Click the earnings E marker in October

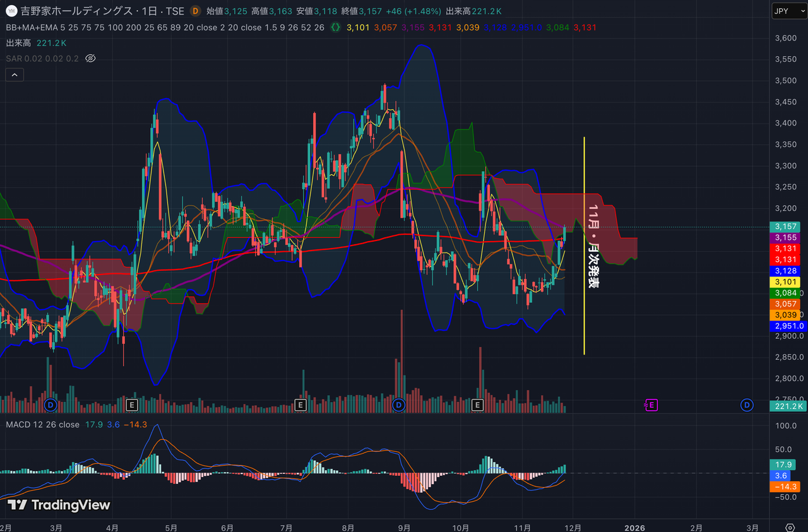[x=477, y=405]
